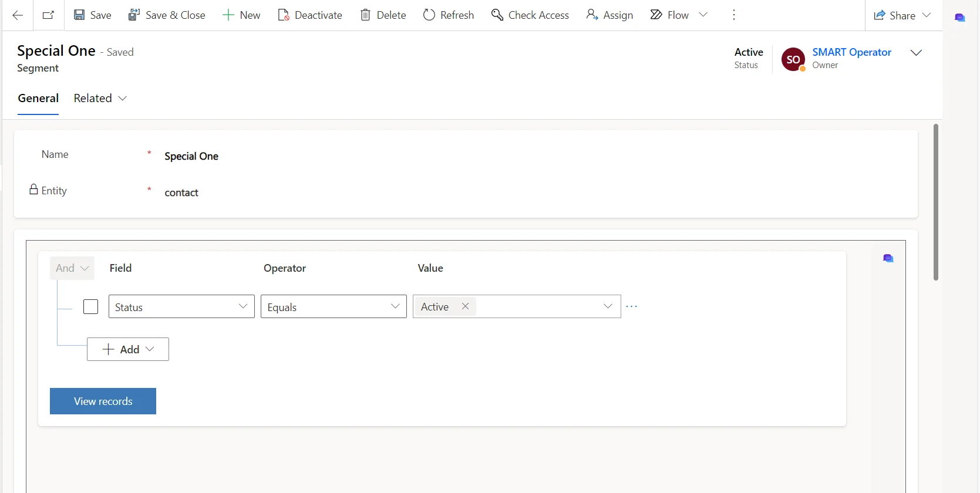980x493 pixels.
Task: Open record in new window icon
Action: pos(49,15)
